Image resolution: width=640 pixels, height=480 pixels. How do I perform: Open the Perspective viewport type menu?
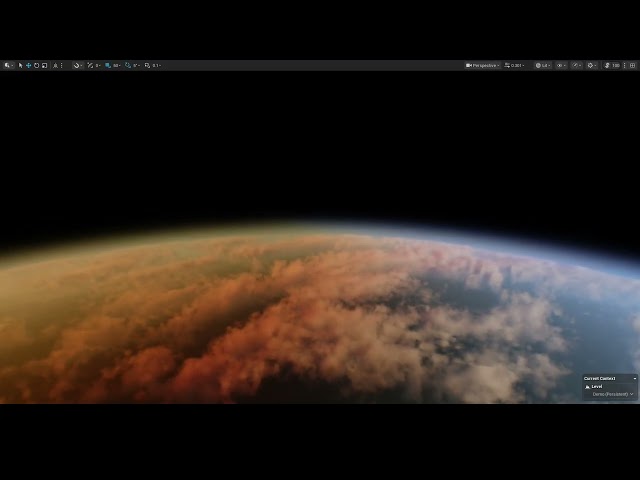482,65
